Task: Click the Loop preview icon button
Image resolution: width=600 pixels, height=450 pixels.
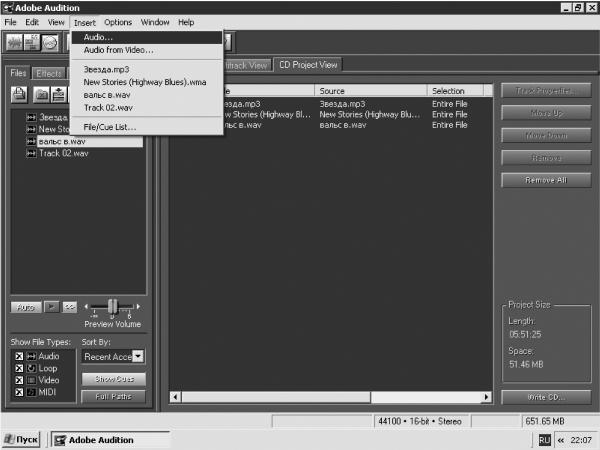Action: click(x=70, y=307)
